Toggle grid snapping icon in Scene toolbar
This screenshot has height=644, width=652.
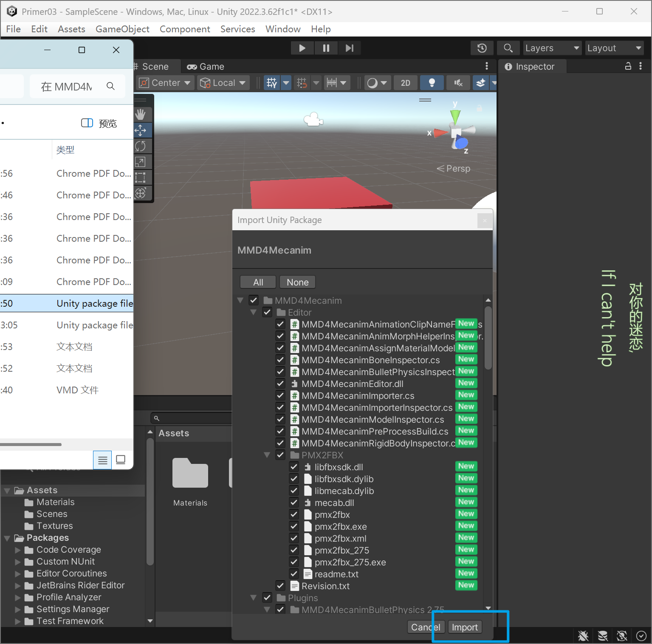point(302,83)
